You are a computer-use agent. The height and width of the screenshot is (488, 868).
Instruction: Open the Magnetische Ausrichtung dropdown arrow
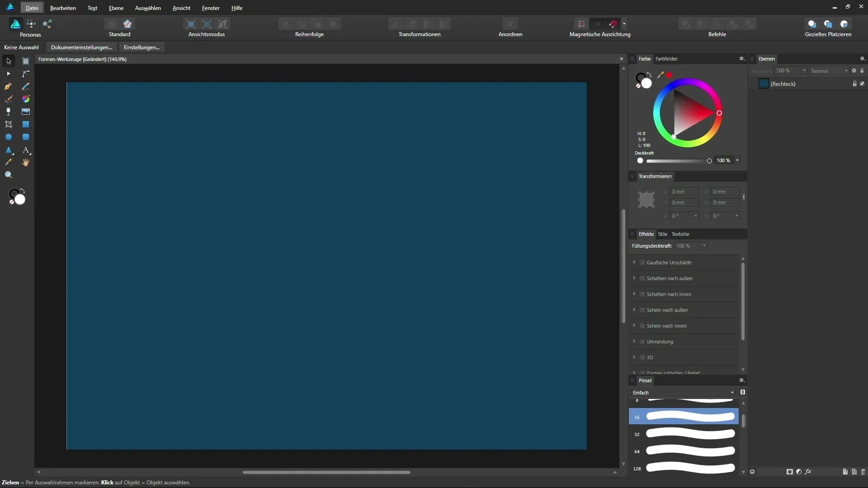coord(624,24)
